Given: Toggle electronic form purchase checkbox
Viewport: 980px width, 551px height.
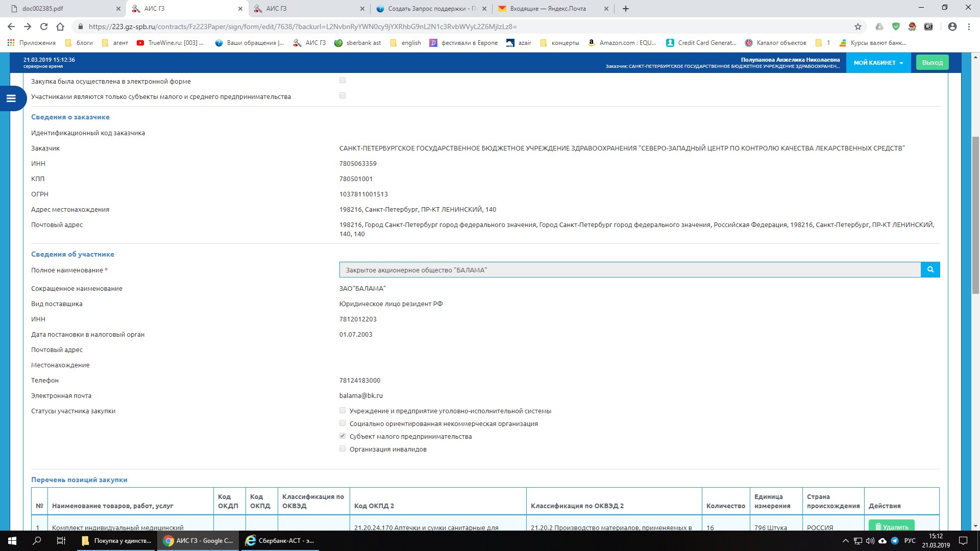Looking at the screenshot, I should [342, 80].
